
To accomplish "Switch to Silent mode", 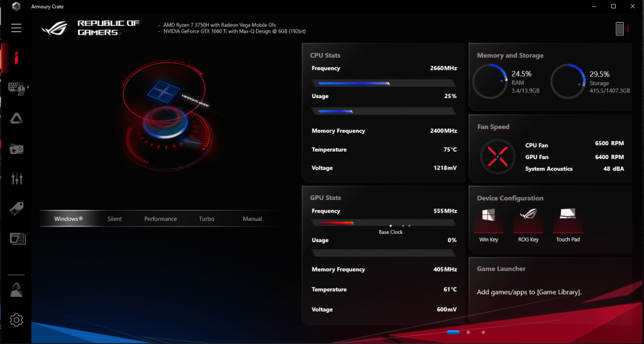I will click(x=114, y=219).
